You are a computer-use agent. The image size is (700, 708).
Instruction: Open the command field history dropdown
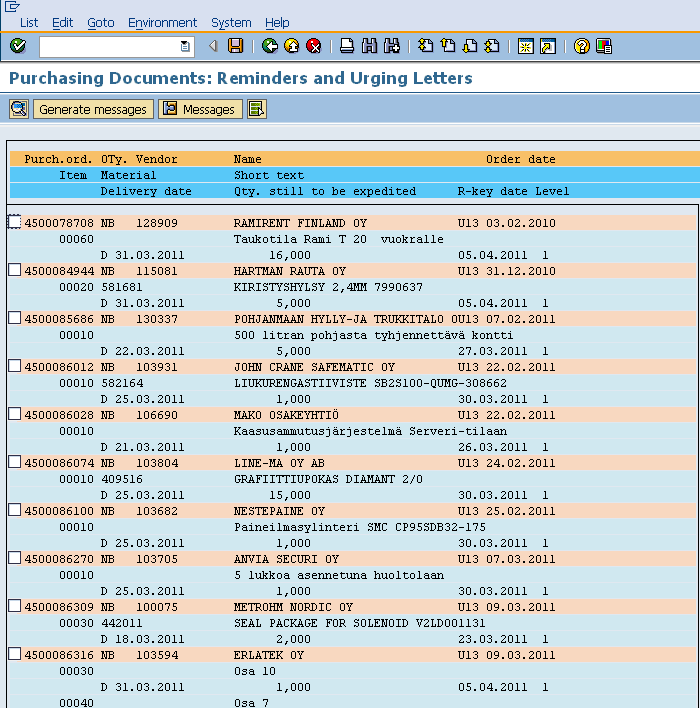[x=185, y=46]
